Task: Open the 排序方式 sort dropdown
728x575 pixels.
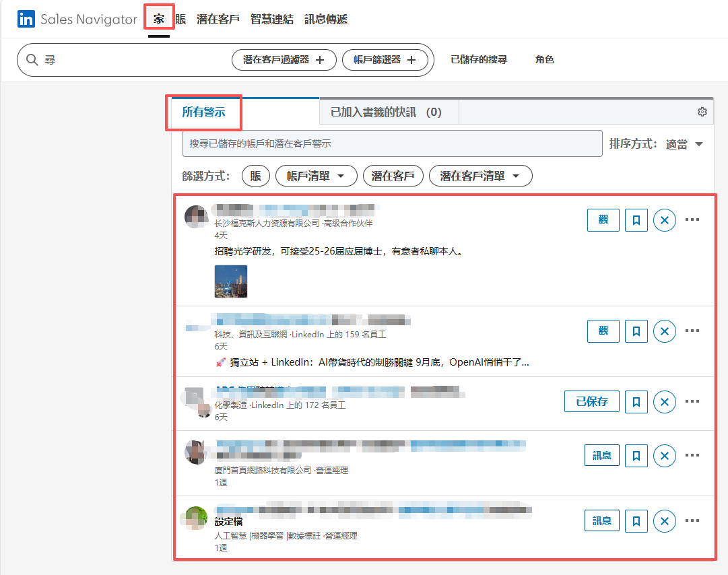Action: tap(685, 144)
